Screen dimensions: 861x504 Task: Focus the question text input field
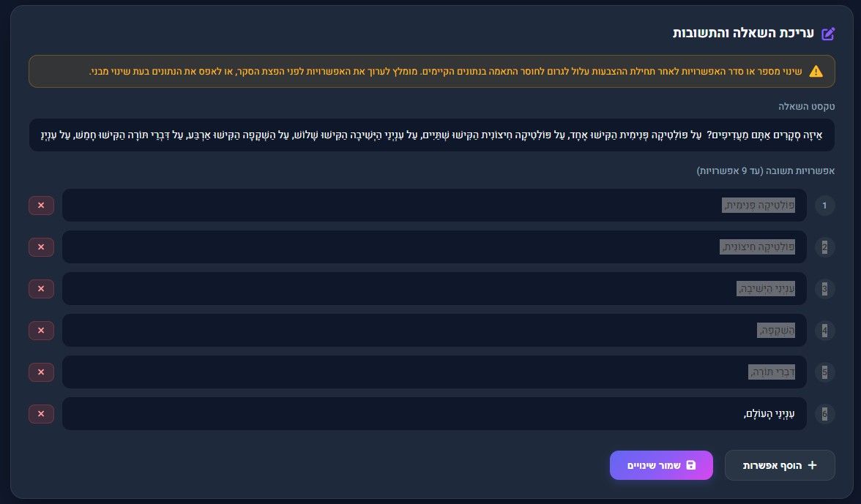pyautogui.click(x=432, y=135)
